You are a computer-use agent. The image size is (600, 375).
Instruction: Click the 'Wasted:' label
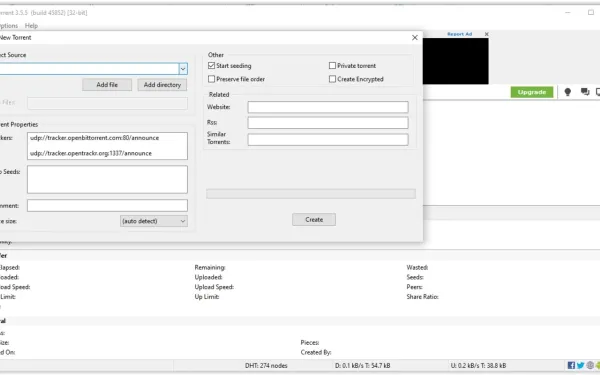coord(417,267)
